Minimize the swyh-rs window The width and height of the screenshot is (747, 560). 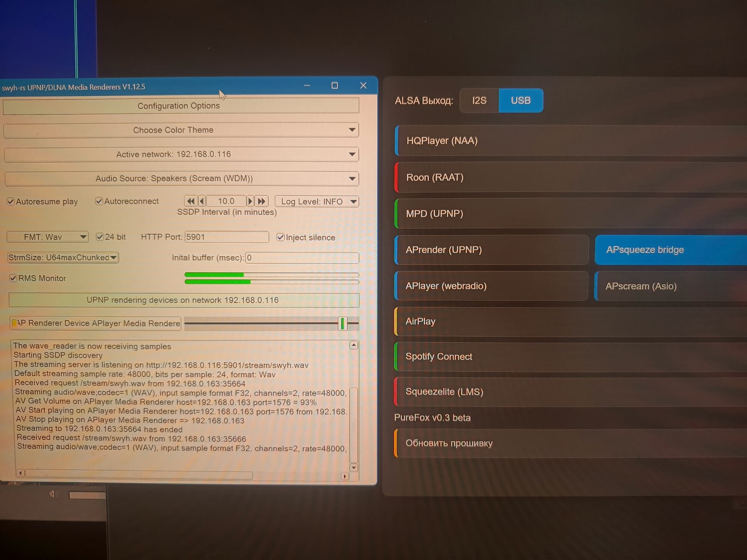coord(307,85)
